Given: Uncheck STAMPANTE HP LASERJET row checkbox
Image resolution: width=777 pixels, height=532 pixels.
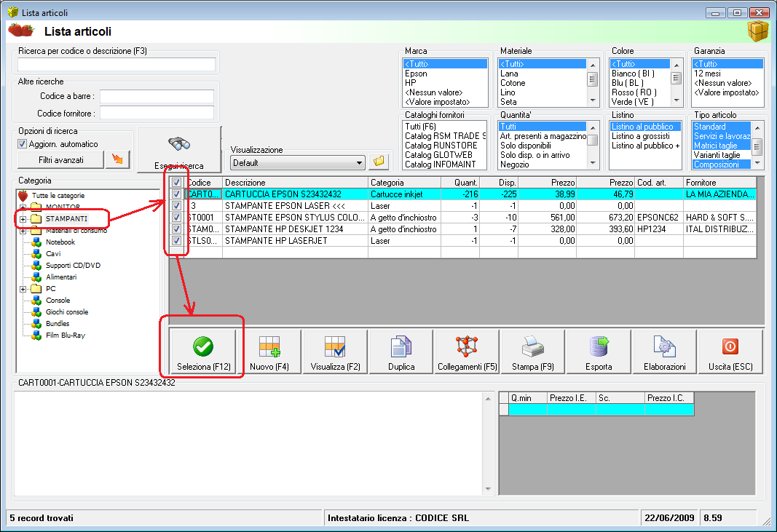Looking at the screenshot, I should pyautogui.click(x=176, y=240).
